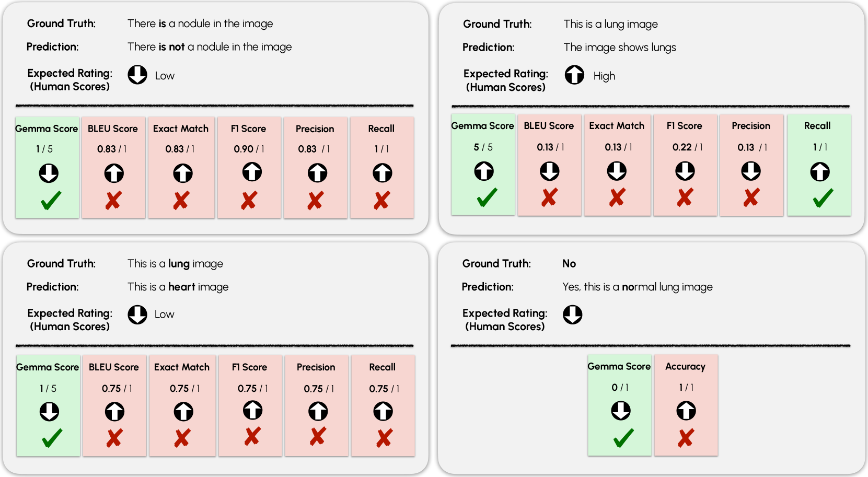Click the "The image shows lungs" prediction text
The height and width of the screenshot is (477, 868).
tap(619, 48)
